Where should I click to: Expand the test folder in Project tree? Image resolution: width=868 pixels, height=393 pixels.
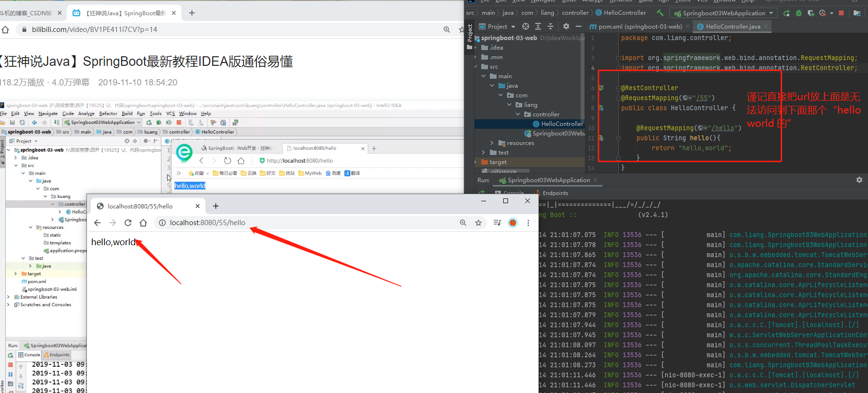tap(484, 153)
